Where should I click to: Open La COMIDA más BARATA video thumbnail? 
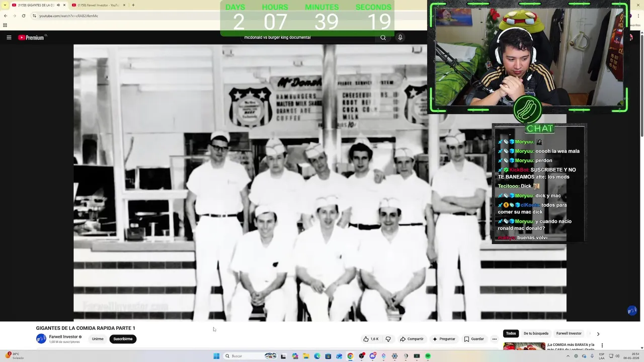[524, 347]
